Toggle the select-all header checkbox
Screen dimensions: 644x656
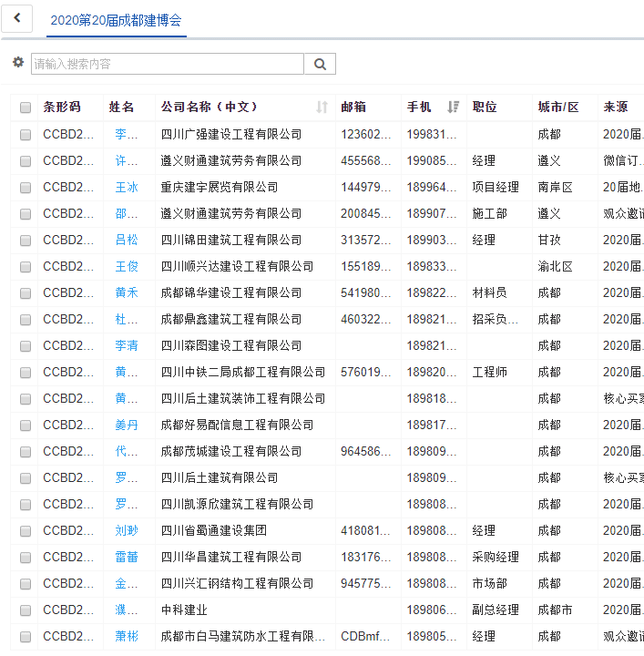[26, 108]
